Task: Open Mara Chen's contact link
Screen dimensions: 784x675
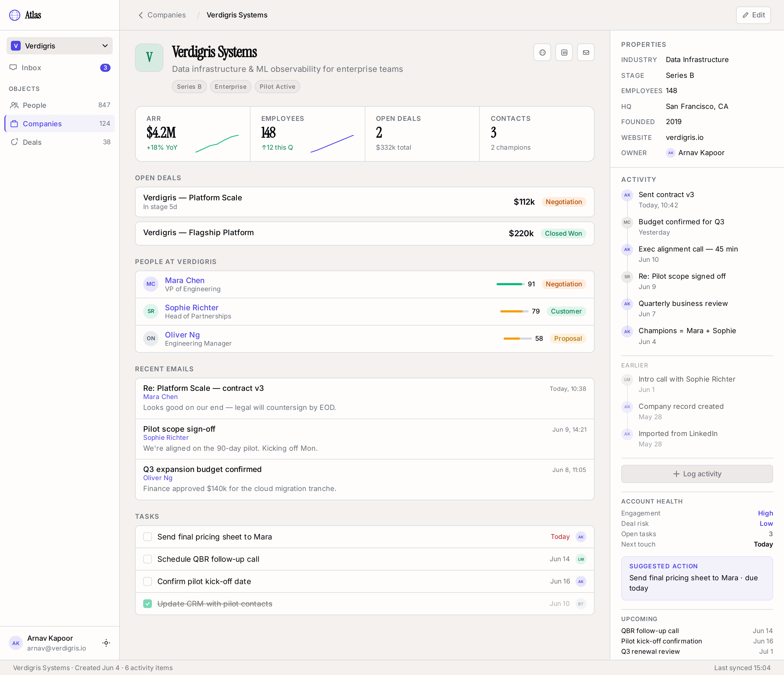Action: [185, 280]
